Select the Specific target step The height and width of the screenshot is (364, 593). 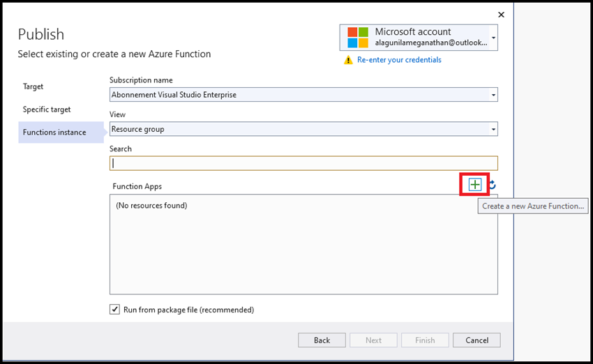coord(47,109)
